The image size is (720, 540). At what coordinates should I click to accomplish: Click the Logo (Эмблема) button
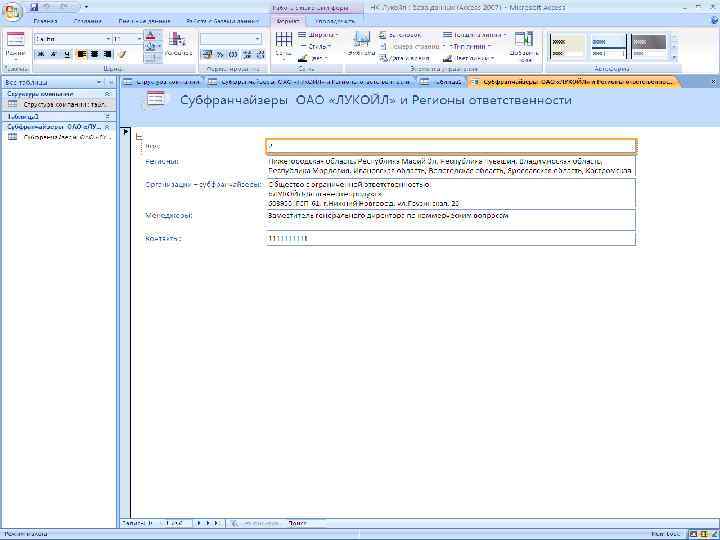tap(360, 44)
